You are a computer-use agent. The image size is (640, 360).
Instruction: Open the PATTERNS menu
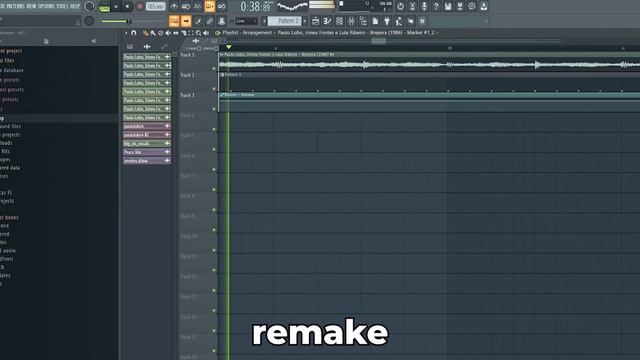click(x=16, y=6)
